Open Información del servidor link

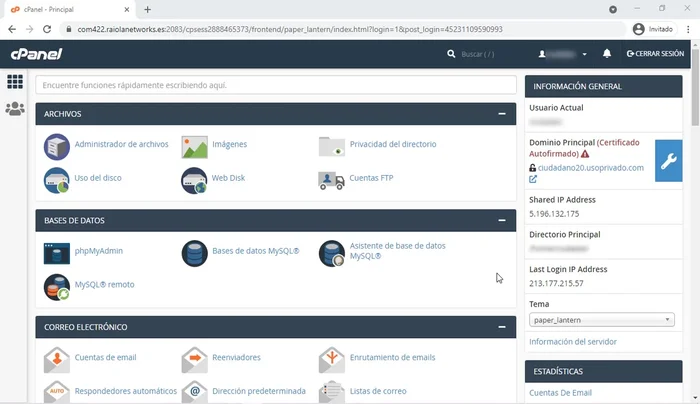point(573,342)
